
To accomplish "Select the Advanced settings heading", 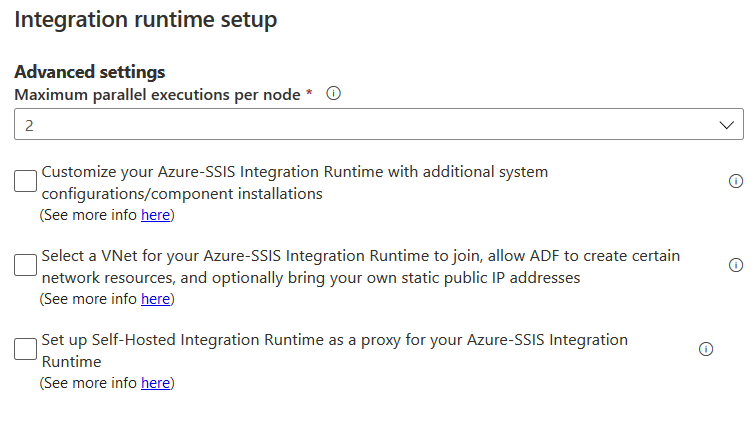I will click(x=90, y=72).
